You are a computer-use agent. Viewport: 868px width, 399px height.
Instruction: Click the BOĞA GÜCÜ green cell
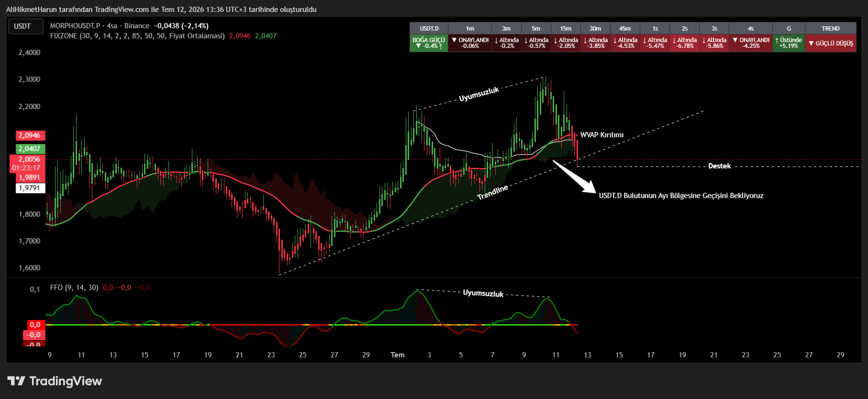point(429,43)
